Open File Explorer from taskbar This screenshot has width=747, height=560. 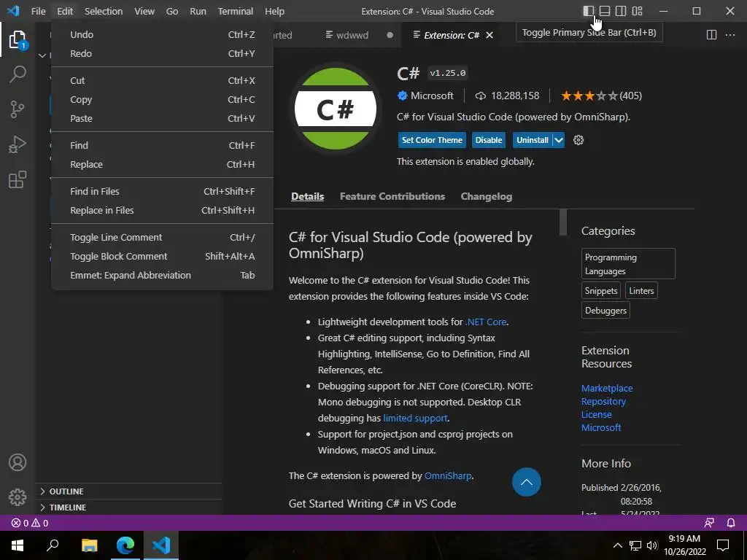pyautogui.click(x=89, y=545)
